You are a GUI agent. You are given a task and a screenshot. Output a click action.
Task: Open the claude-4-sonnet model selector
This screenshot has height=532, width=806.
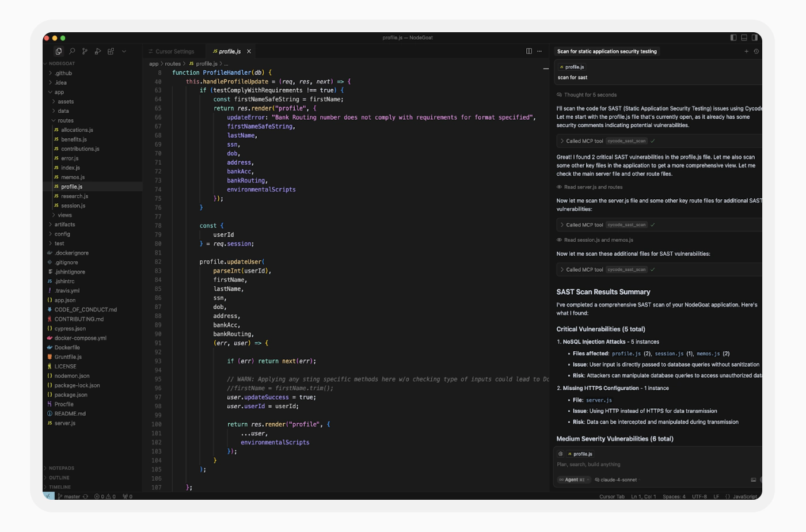[x=618, y=480]
